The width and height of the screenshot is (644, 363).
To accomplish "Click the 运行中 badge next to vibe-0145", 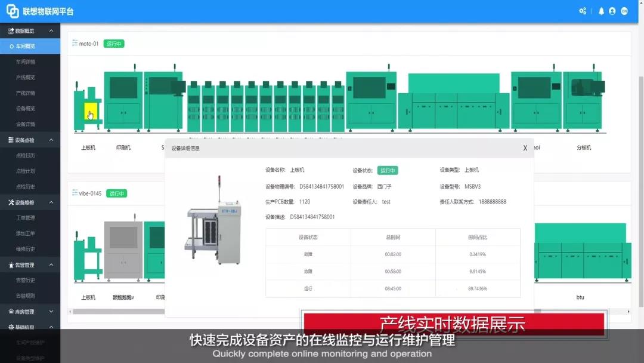I will click(117, 193).
